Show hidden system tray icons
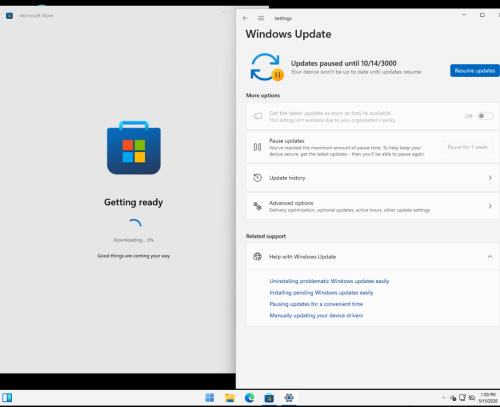 (443, 398)
